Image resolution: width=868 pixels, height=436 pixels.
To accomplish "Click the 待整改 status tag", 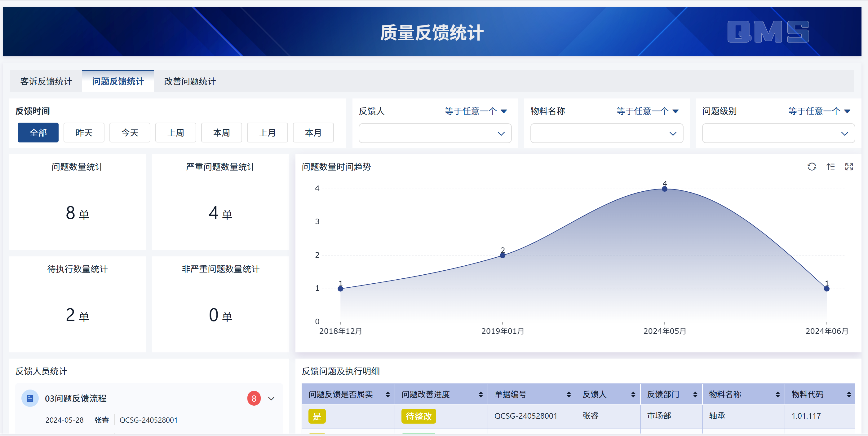I will [x=418, y=416].
